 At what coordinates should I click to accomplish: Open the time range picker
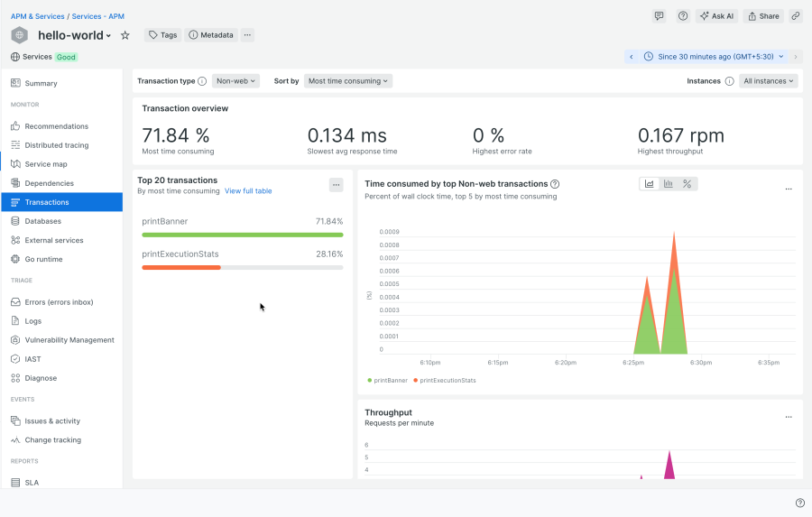[x=713, y=57]
